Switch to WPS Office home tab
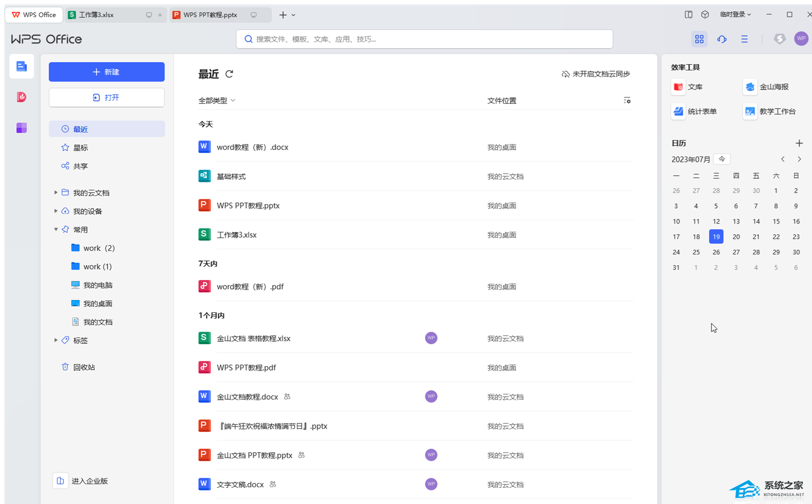This screenshot has height=504, width=812. tap(34, 15)
